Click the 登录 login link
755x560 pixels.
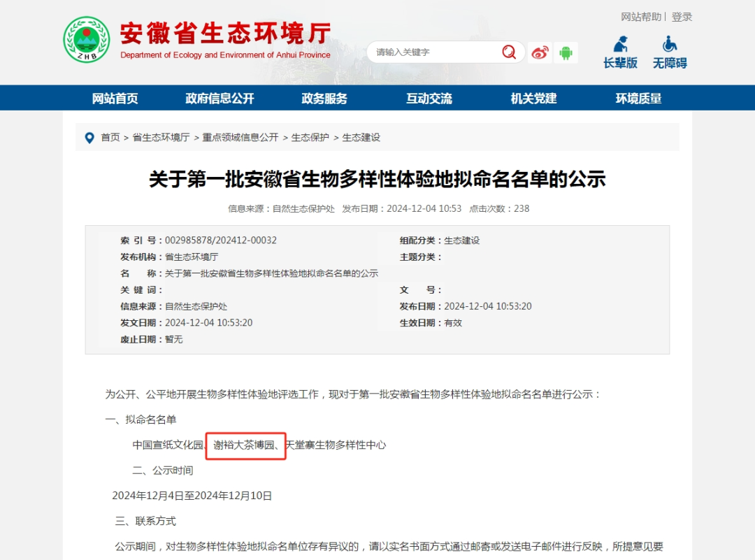682,17
